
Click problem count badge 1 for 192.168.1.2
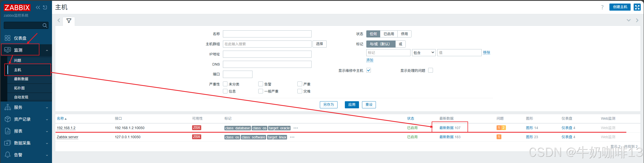click(x=499, y=128)
